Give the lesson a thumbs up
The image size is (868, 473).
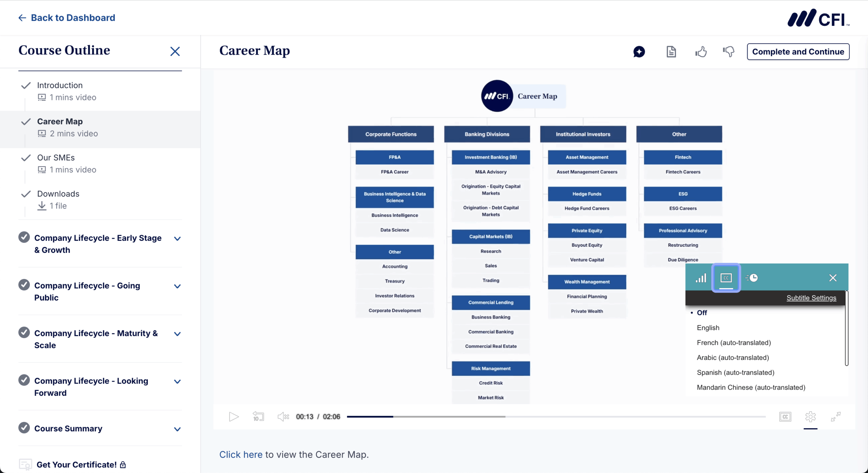tap(701, 52)
